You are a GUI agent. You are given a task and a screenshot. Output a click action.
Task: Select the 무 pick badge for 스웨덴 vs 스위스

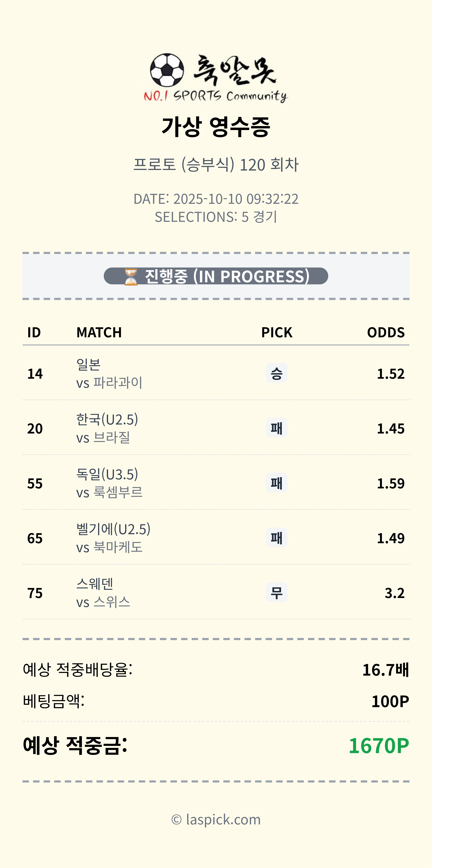click(x=276, y=592)
